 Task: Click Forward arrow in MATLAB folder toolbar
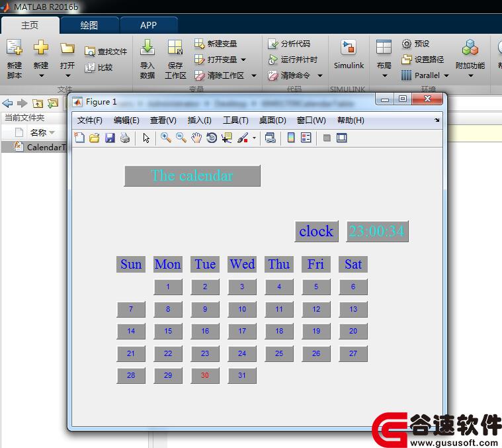click(22, 103)
